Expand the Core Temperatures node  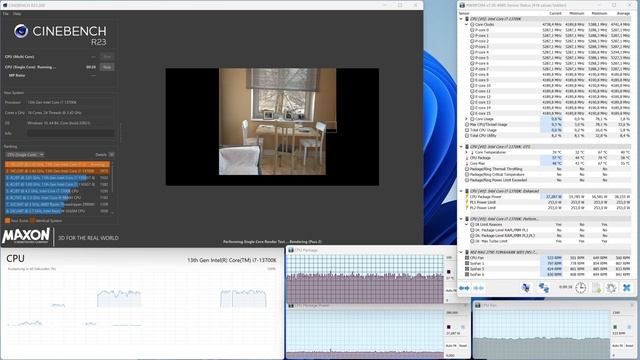tap(467, 152)
